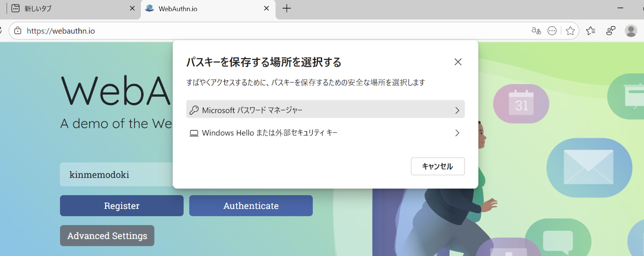Viewport: 644px width, 256px height.
Task: Click the key icon beside Microsoft パスワード マネージャー
Action: 194,110
